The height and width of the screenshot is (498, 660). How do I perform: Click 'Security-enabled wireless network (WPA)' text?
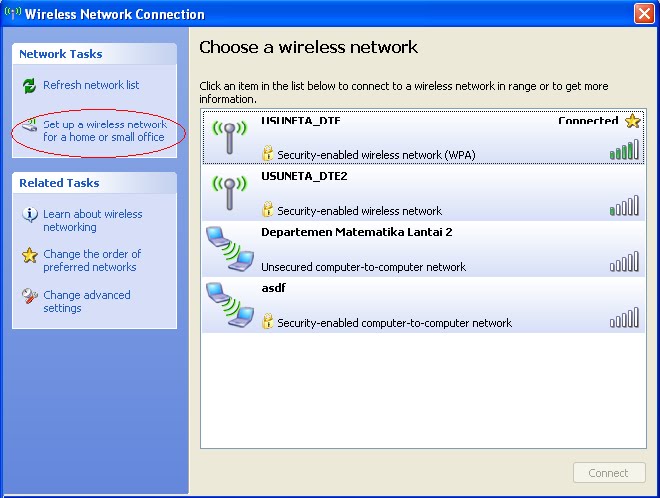coord(376,155)
